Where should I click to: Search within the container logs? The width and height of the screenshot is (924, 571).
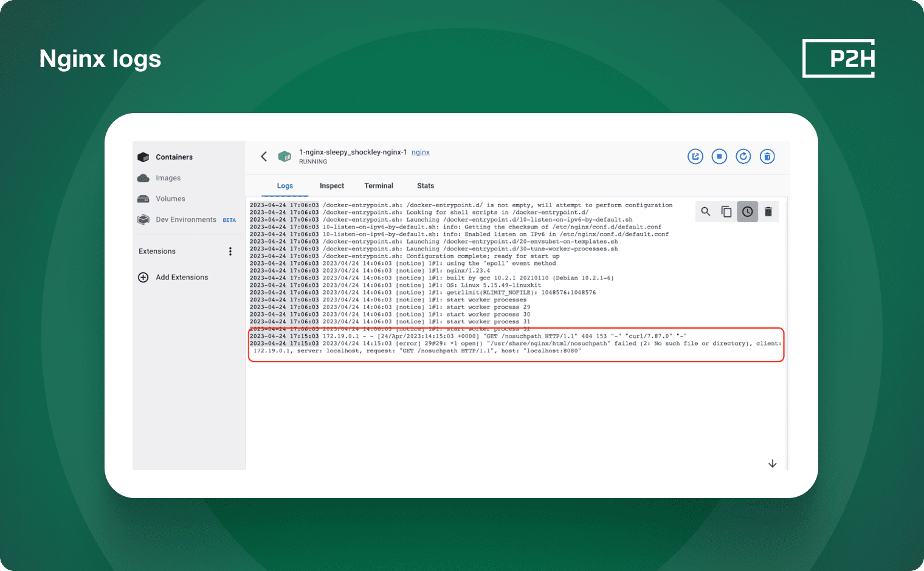[x=705, y=211]
